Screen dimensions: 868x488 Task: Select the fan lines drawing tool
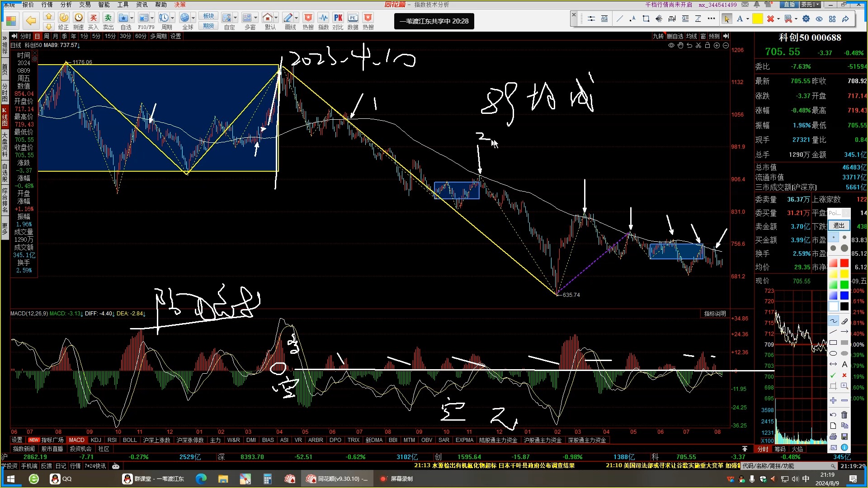[659, 19]
